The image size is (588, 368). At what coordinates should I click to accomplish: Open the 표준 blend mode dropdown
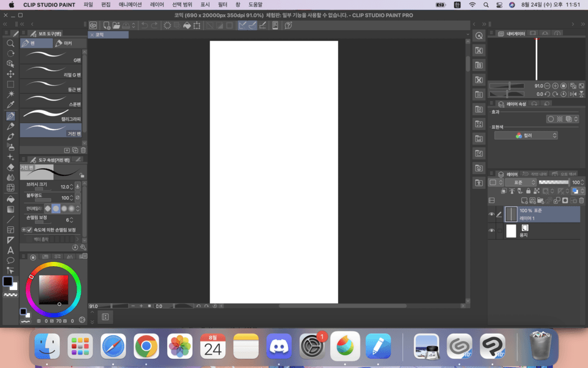click(520, 182)
